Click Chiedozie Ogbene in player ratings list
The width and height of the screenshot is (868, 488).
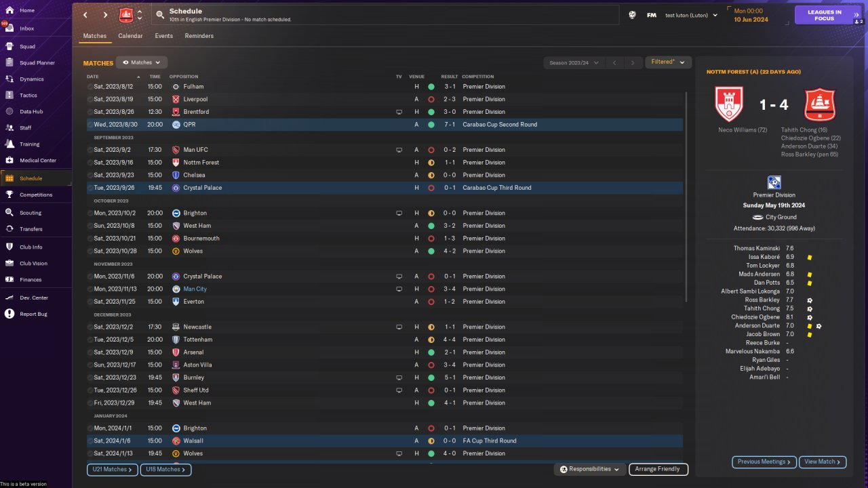(x=755, y=317)
